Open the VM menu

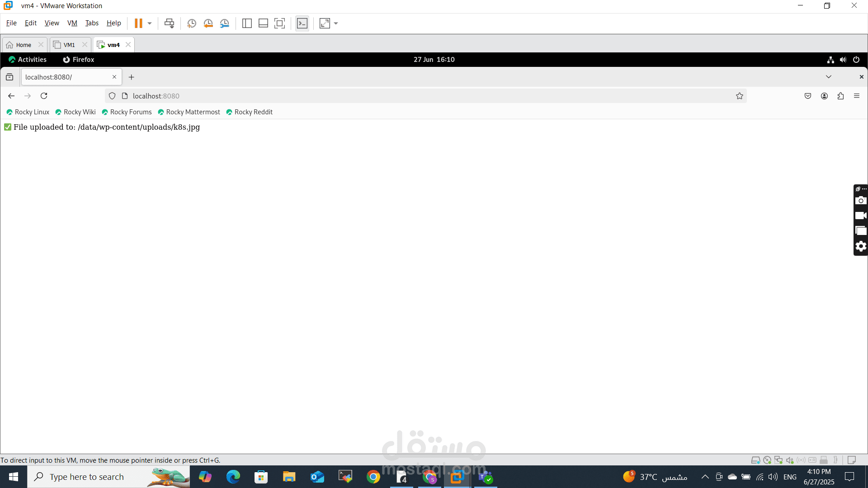(72, 23)
